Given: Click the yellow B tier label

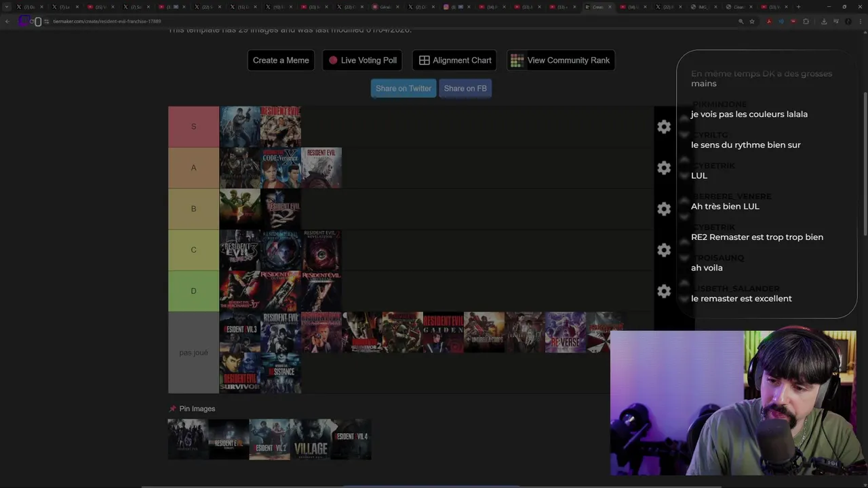Looking at the screenshot, I should coord(193,209).
